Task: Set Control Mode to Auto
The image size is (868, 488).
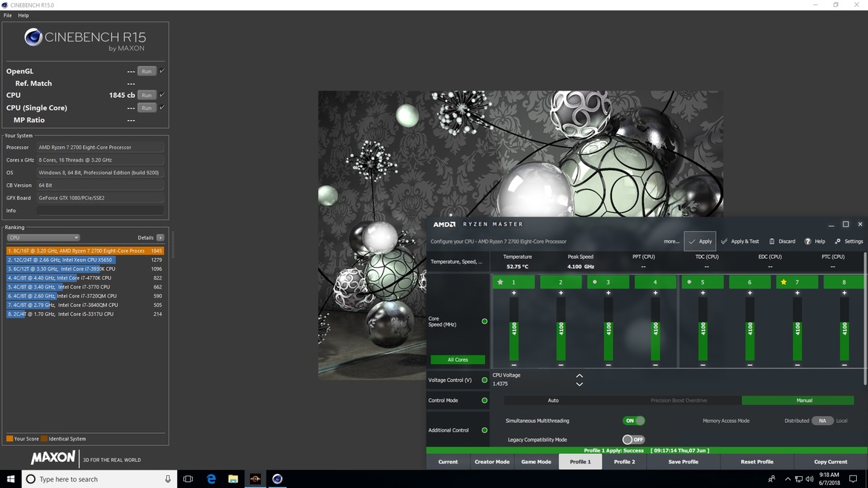Action: pos(553,400)
